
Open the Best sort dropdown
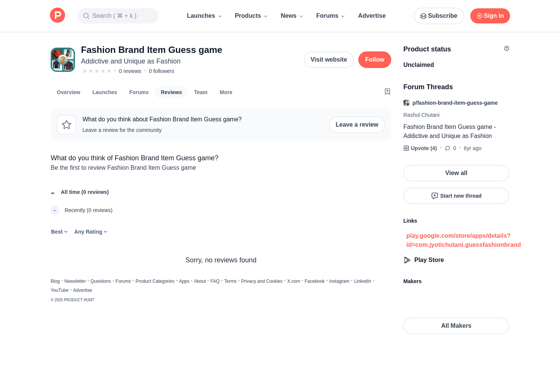coord(59,232)
